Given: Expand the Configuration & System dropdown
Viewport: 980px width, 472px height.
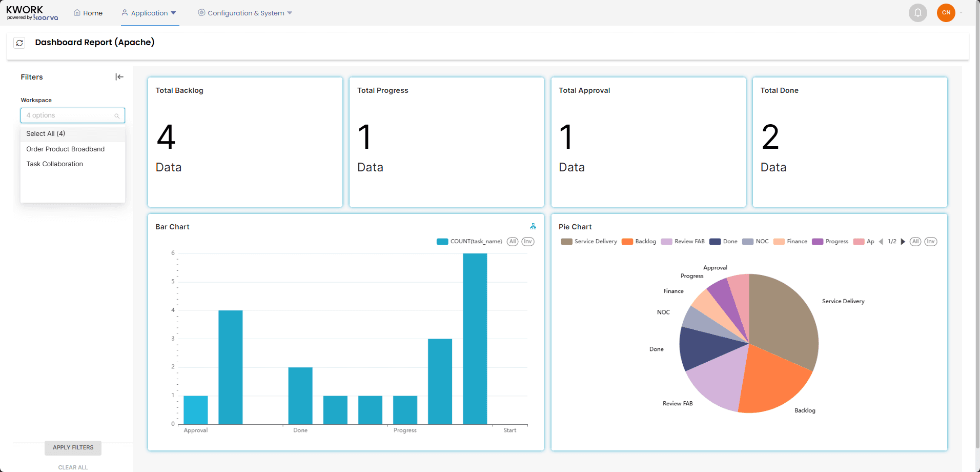Looking at the screenshot, I should point(245,13).
